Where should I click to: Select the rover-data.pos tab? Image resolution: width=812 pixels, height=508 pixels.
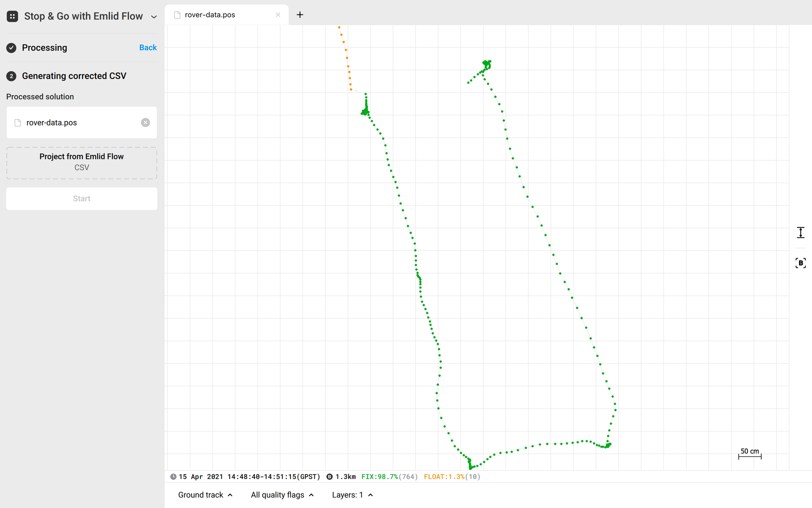coord(210,15)
